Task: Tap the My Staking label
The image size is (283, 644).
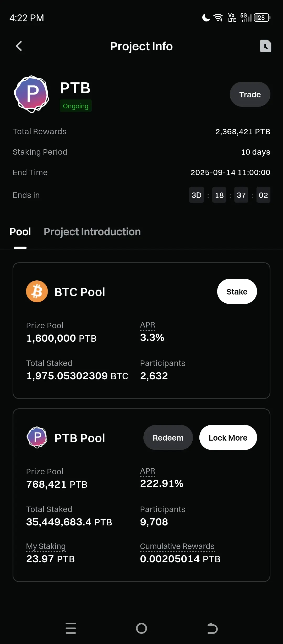Action: pos(46,546)
